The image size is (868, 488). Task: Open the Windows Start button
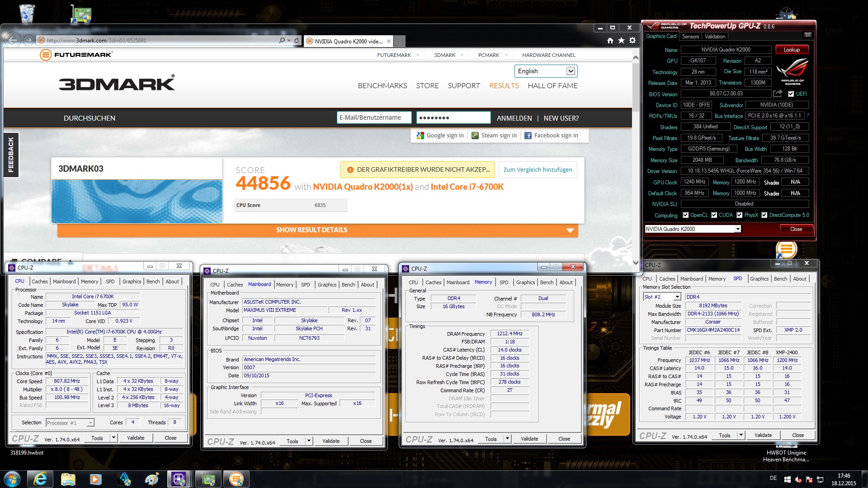pos(12,479)
